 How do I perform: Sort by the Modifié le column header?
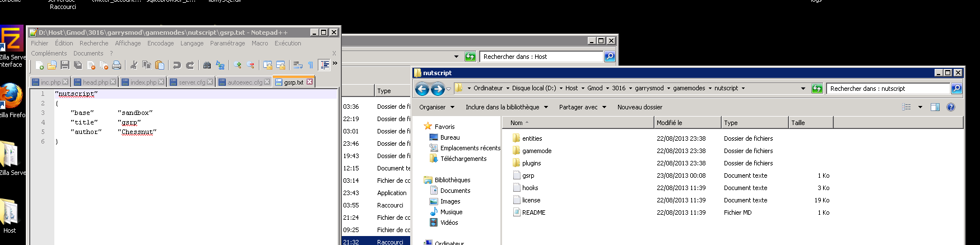(x=687, y=122)
